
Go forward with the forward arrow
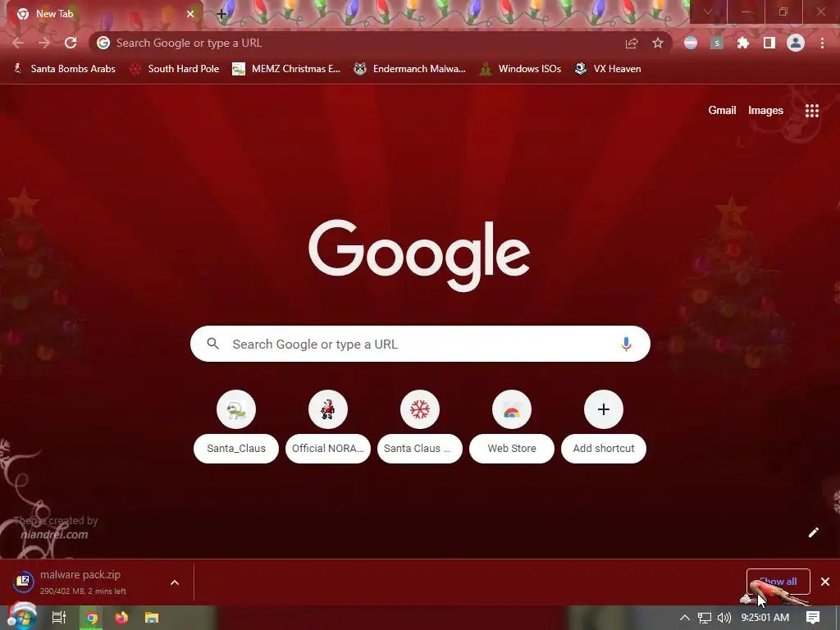pos(44,43)
